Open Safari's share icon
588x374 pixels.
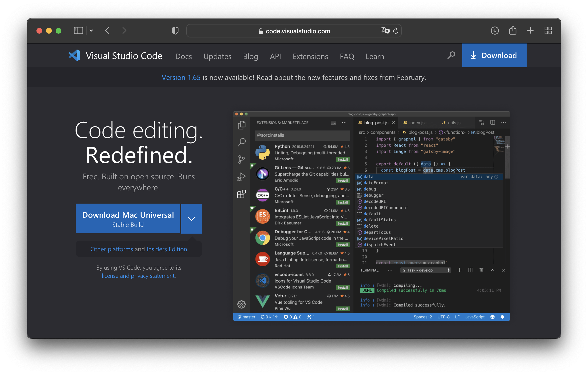(513, 30)
